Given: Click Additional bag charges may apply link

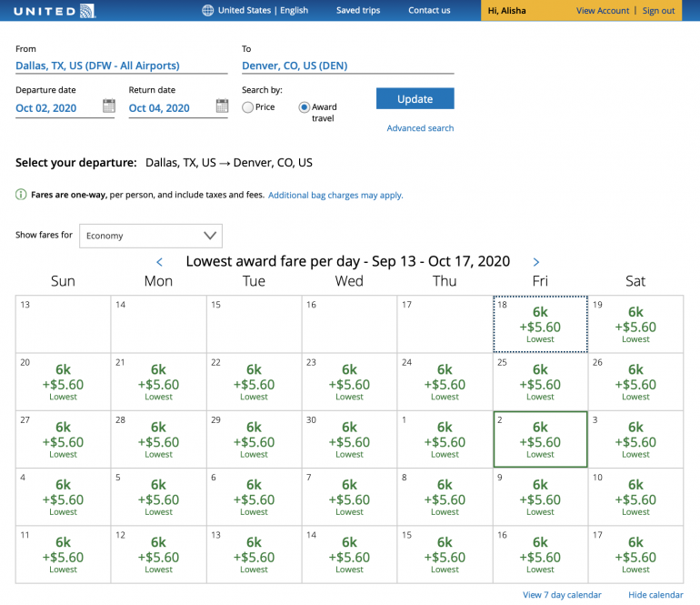Looking at the screenshot, I should [x=335, y=195].
